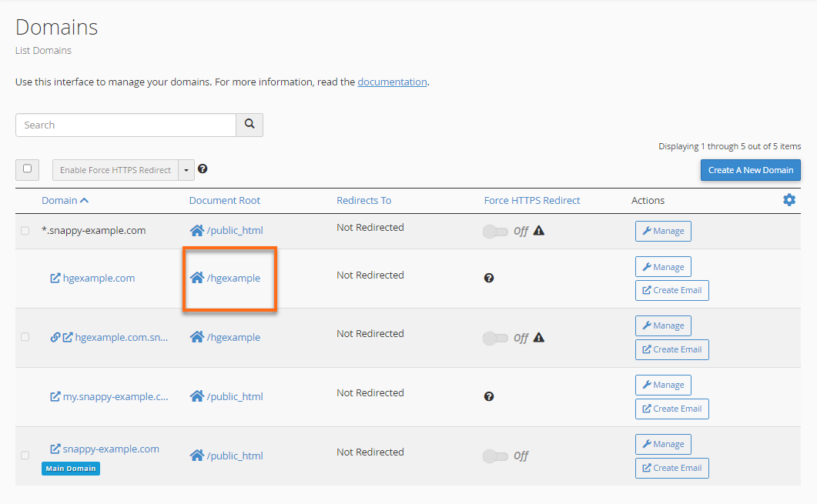Click the domain Search input field

coord(126,125)
